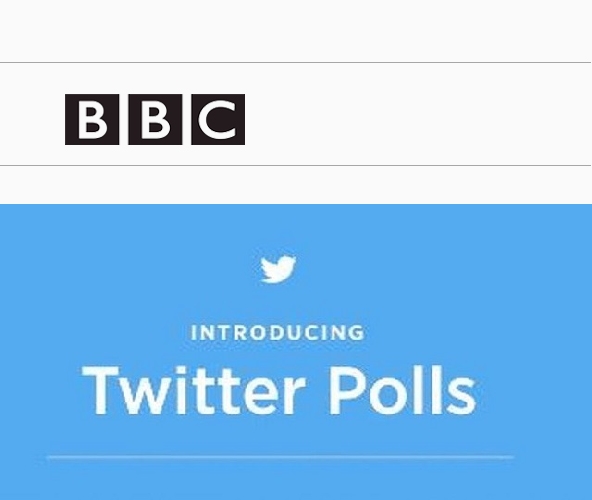Select the INTRODUCING caption text
The image size is (592, 500).
tap(278, 333)
